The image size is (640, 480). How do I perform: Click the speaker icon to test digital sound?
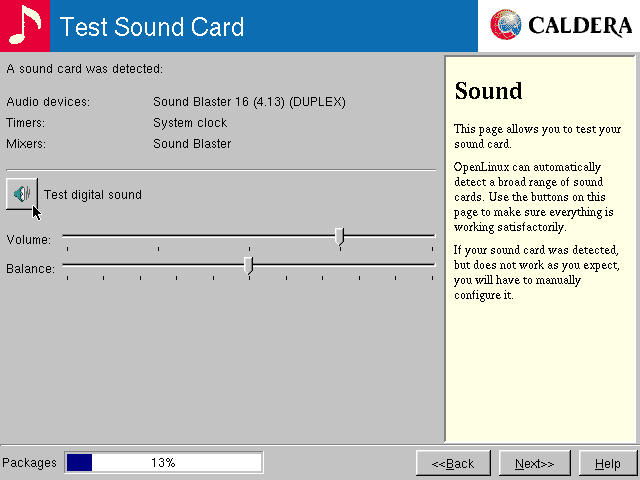tap(21, 193)
